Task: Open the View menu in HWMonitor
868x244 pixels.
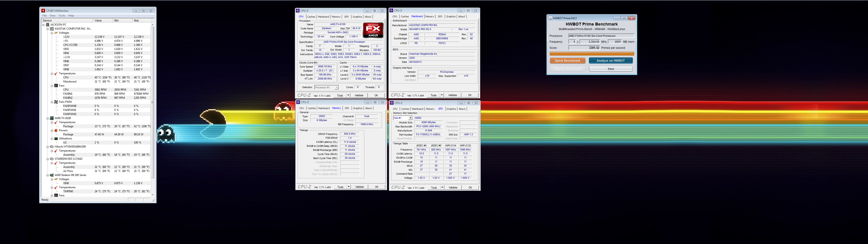Action: coord(53,16)
